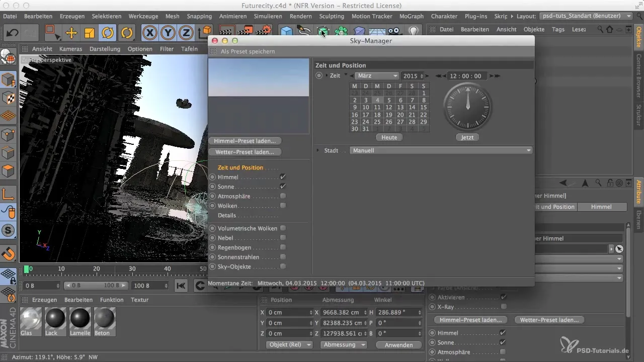Image resolution: width=644 pixels, height=362 pixels.
Task: Toggle the snapping magnet icon
Action: (x=9, y=253)
